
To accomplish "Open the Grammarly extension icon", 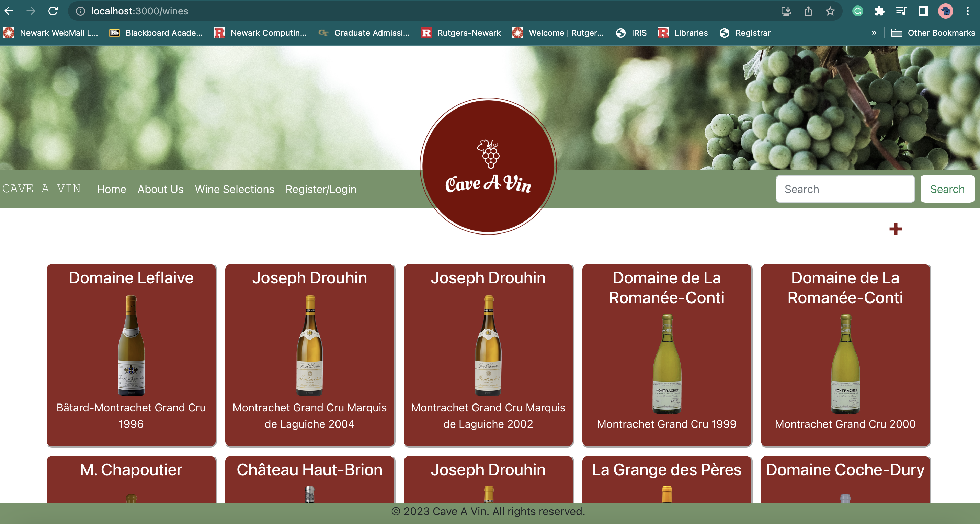I will pos(857,11).
